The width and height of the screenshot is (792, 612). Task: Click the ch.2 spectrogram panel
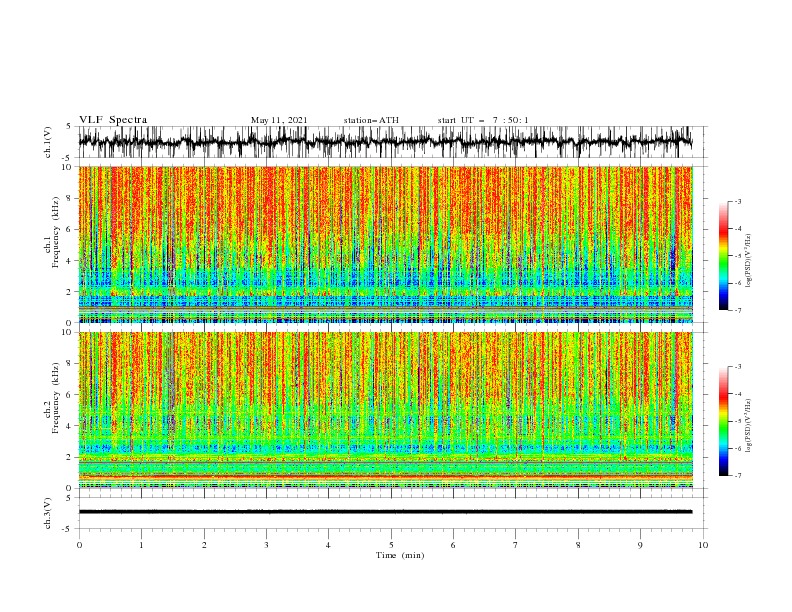coord(385,410)
